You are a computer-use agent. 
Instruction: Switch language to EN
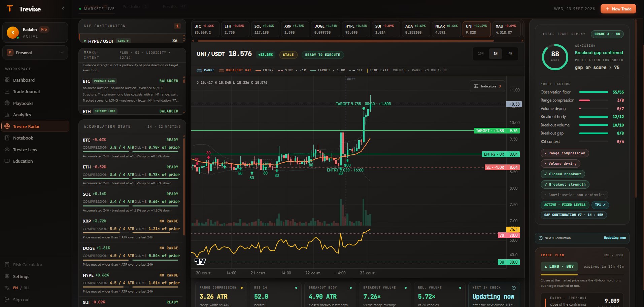point(15,288)
